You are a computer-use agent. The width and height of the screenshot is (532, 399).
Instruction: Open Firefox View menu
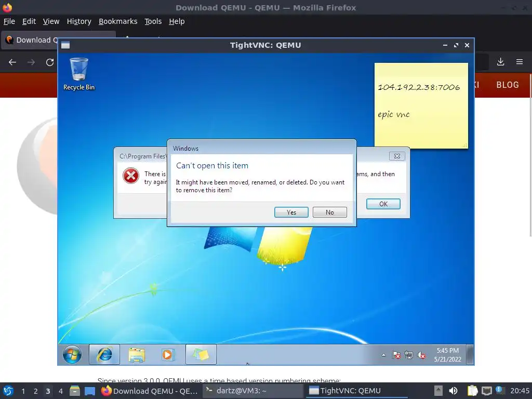click(51, 21)
